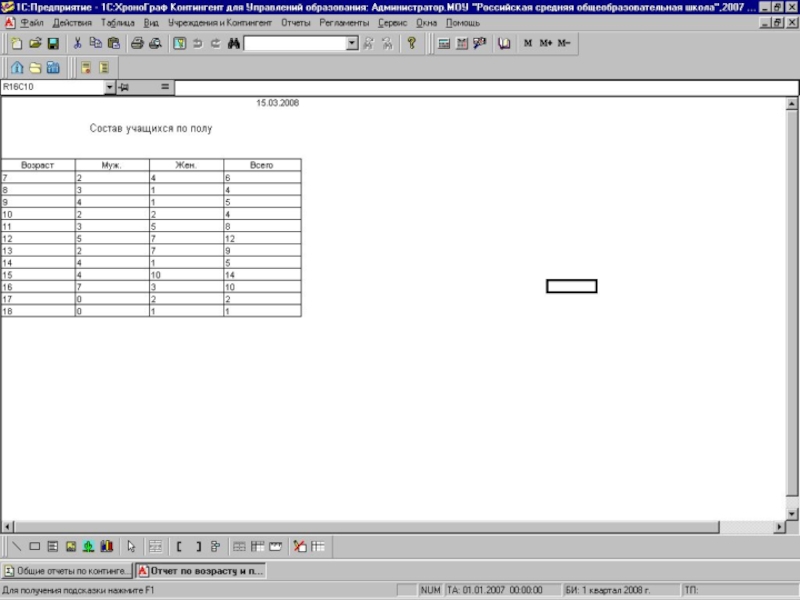Viewport: 800px width, 600px height.
Task: Click the Print printer icon
Action: (137, 44)
